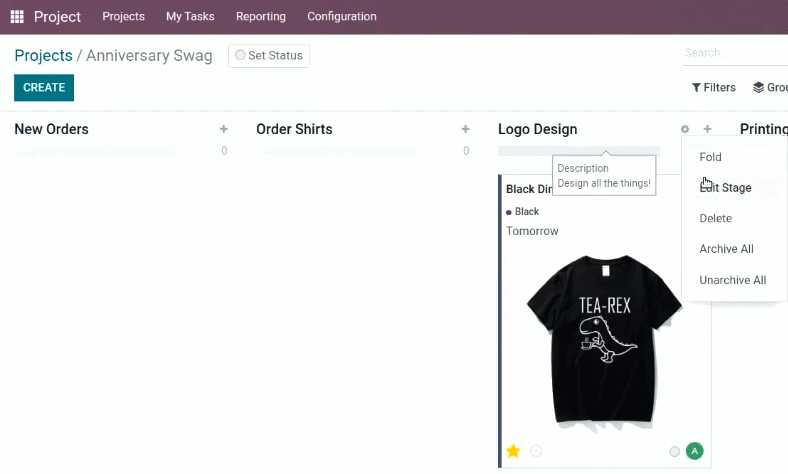Open the Configuration menu
Viewport: 788px width, 474px height.
pyautogui.click(x=342, y=17)
